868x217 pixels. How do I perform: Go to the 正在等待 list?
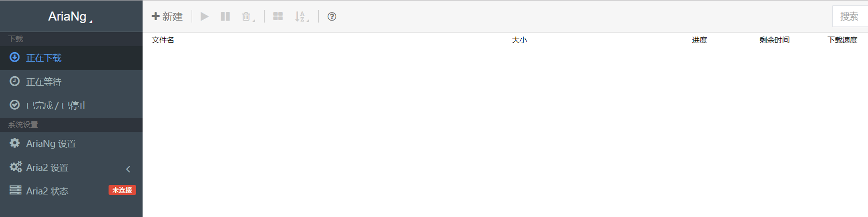tap(44, 82)
